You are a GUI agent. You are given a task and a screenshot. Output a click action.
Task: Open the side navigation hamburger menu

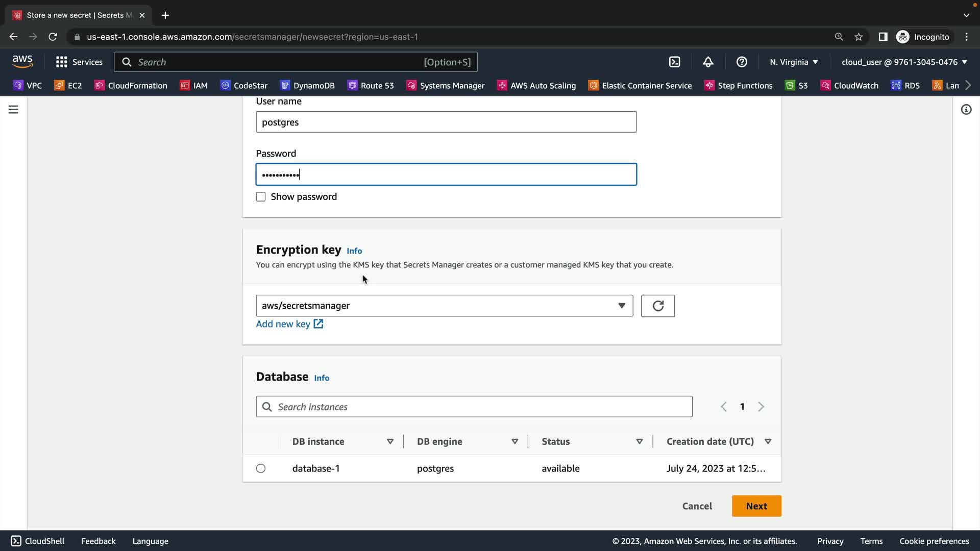point(13,110)
